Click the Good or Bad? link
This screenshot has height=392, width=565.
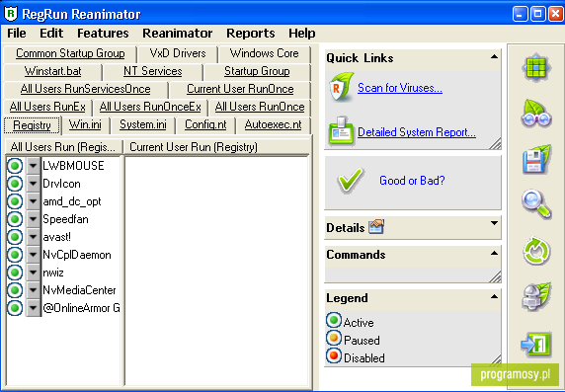pos(412,180)
